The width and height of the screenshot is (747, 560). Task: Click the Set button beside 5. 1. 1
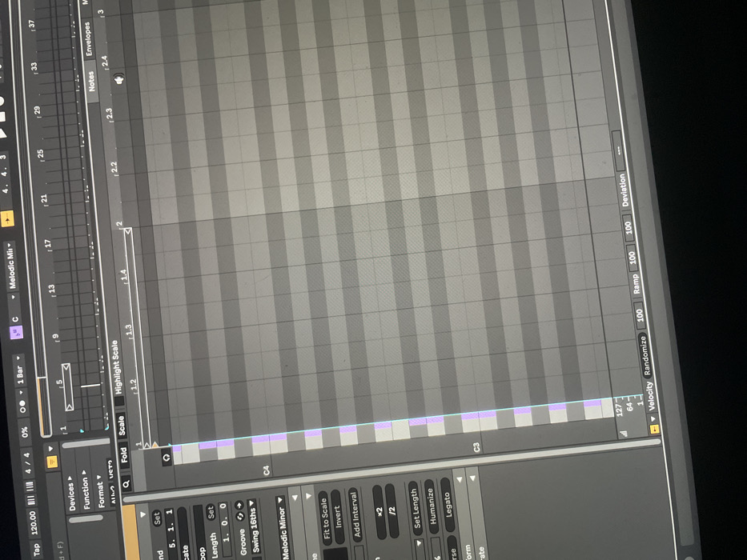point(157,518)
